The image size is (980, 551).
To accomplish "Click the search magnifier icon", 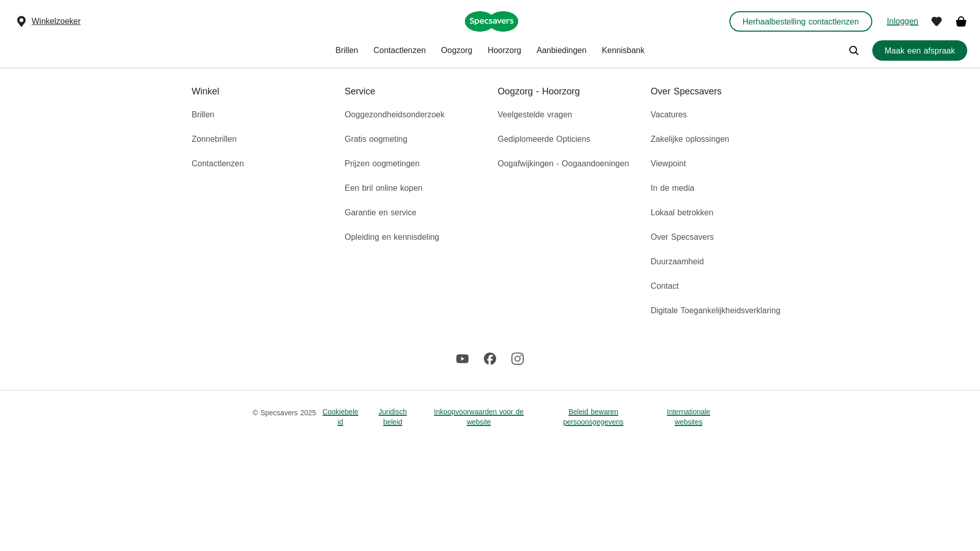I will 854,51.
